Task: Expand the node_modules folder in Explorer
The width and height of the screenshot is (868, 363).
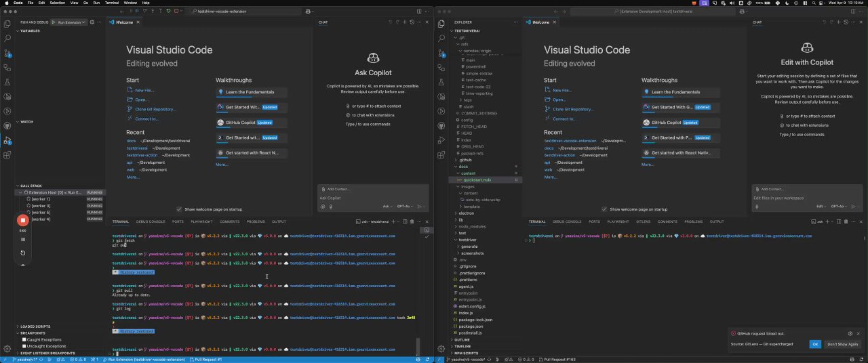Action: [x=473, y=226]
